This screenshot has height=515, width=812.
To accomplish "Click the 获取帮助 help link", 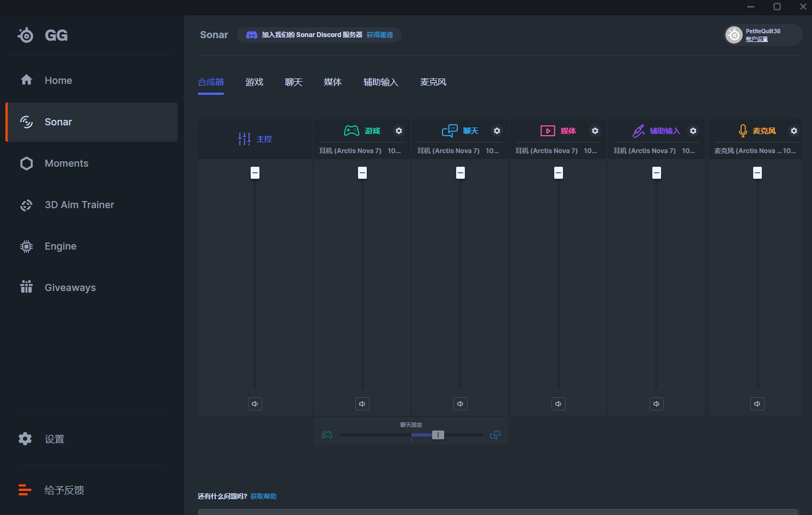I will 263,496.
